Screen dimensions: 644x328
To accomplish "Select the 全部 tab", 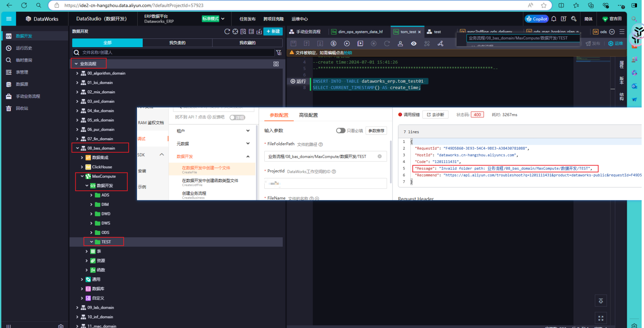I will (107, 43).
